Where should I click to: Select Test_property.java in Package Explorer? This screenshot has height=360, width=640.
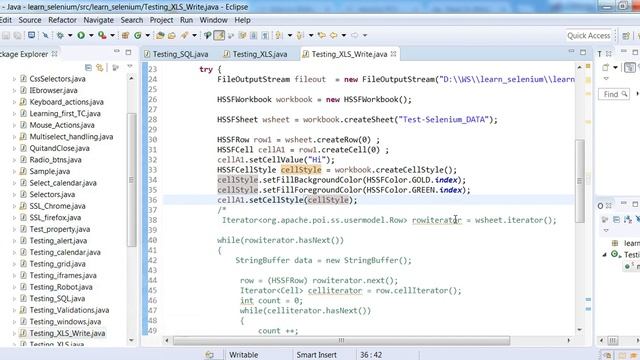(x=60, y=229)
